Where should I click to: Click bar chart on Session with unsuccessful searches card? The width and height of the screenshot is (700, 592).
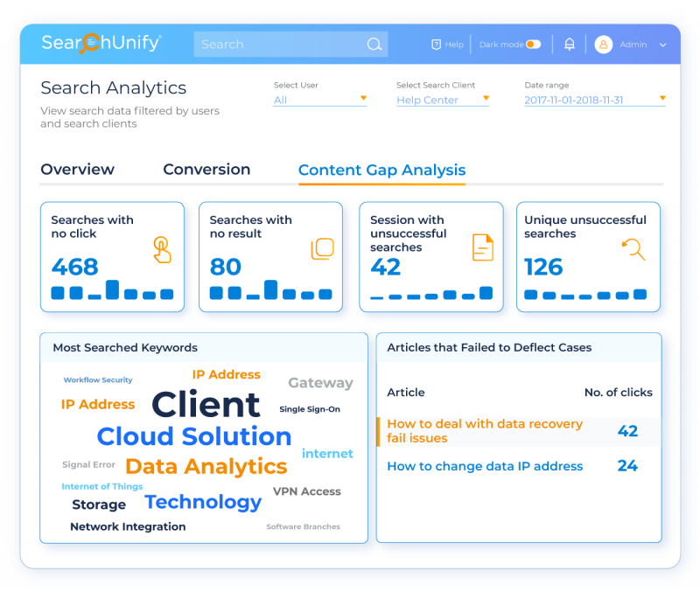431,293
